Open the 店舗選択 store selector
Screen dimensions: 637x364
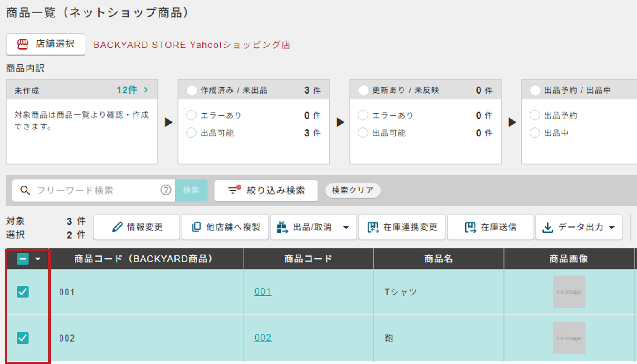tap(45, 44)
